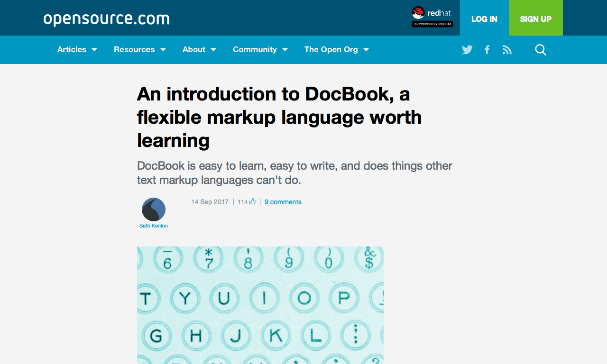Open the Community menu
Screen dimensions: 607x364
(255, 49)
